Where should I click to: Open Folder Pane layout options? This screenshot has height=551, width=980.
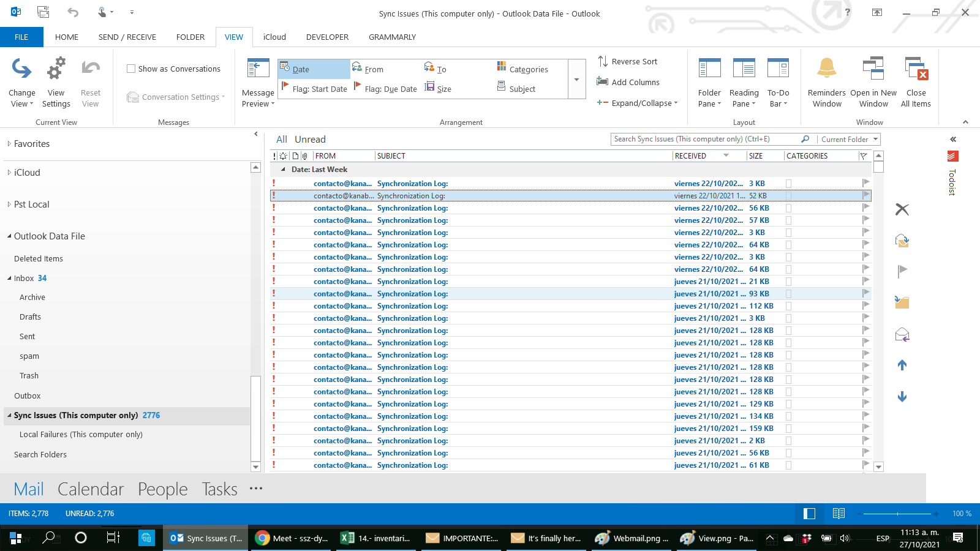pos(709,83)
